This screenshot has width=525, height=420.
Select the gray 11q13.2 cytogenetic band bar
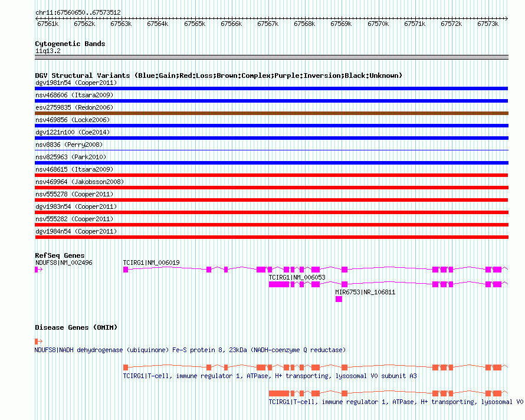point(271,57)
